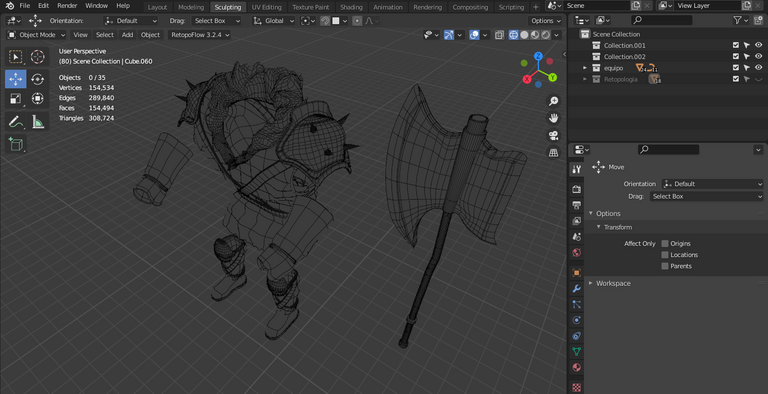Activate the Move tool in the toolbar
This screenshot has width=768, height=394.
tap(16, 79)
